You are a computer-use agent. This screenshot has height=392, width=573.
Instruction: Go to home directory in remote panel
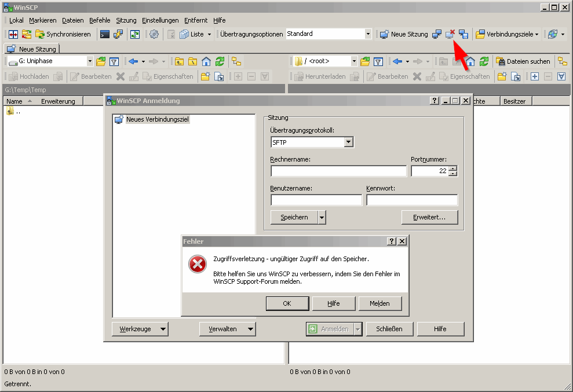pyautogui.click(x=470, y=61)
